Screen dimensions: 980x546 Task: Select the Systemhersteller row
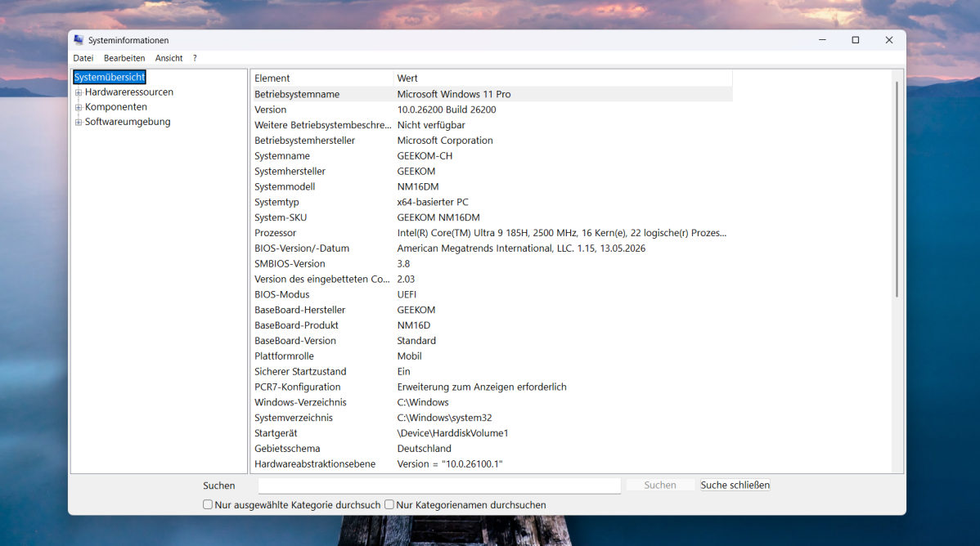(492, 171)
